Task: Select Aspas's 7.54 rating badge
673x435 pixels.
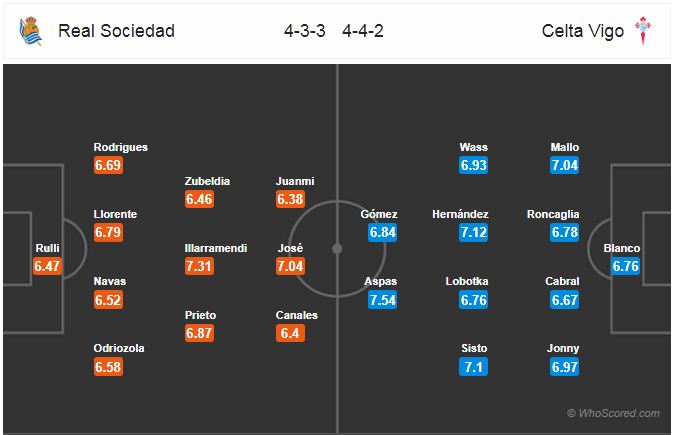Action: pyautogui.click(x=382, y=300)
